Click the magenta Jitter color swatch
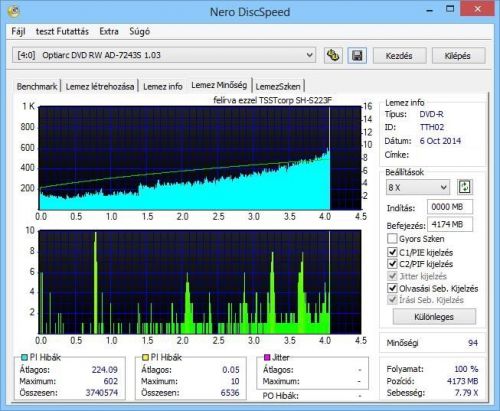The height and width of the screenshot is (411, 500). pyautogui.click(x=267, y=358)
